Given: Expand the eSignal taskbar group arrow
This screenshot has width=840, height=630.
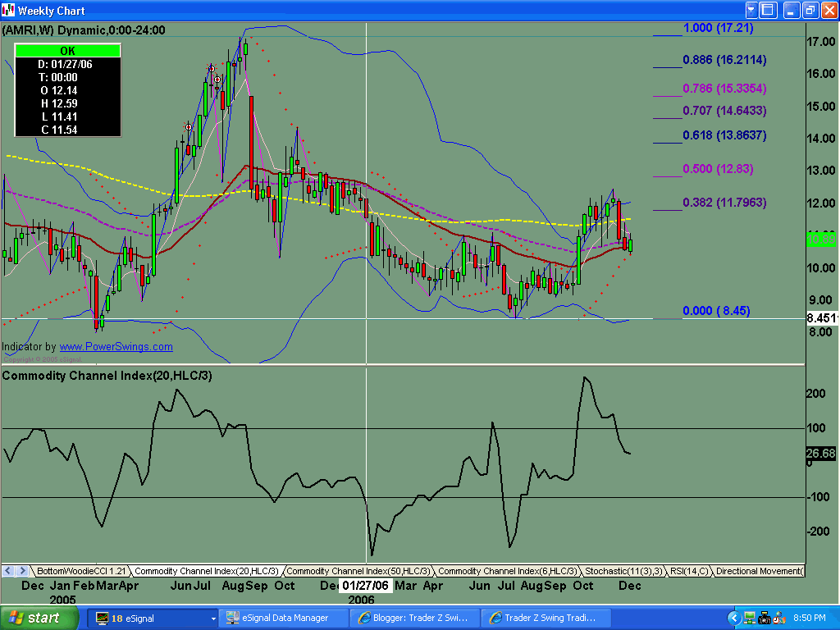Looking at the screenshot, I should click(213, 619).
